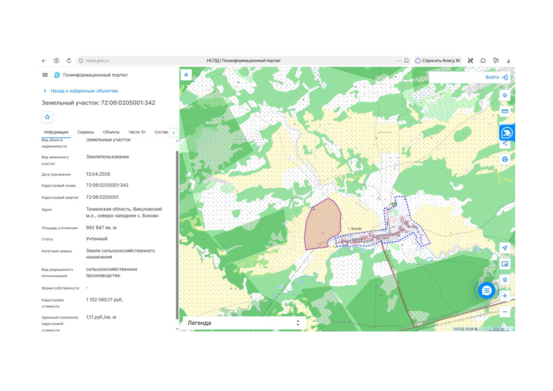Click the Земельный участок heading title
The image size is (553, 391).
tap(98, 103)
